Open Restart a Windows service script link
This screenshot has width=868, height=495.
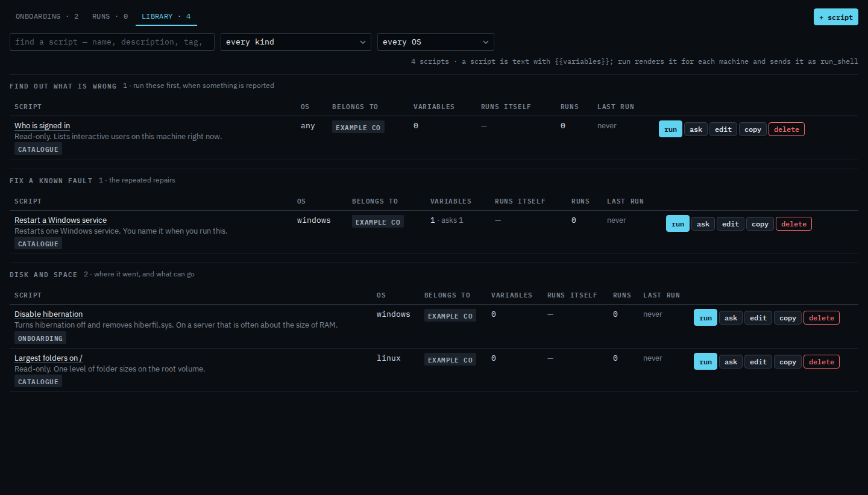tap(60, 220)
